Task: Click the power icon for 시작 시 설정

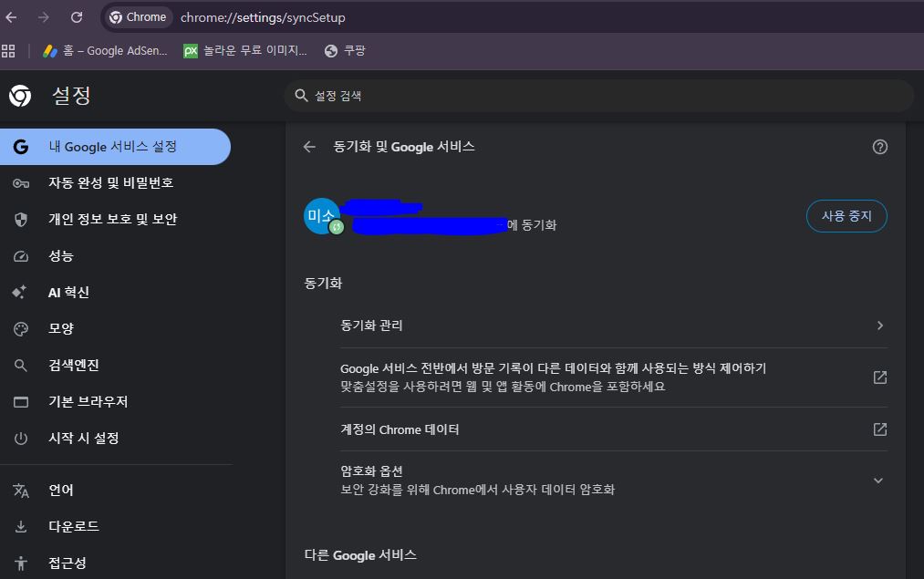Action: 21,439
